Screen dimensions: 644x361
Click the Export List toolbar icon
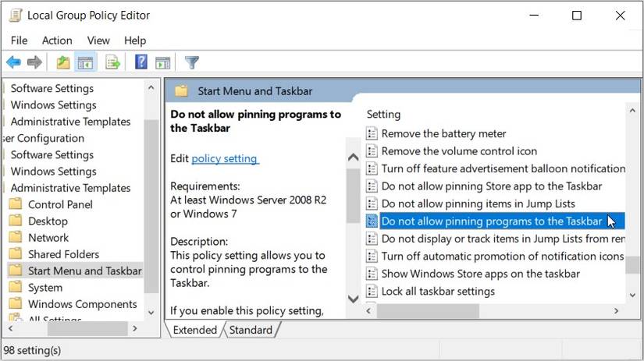click(112, 62)
